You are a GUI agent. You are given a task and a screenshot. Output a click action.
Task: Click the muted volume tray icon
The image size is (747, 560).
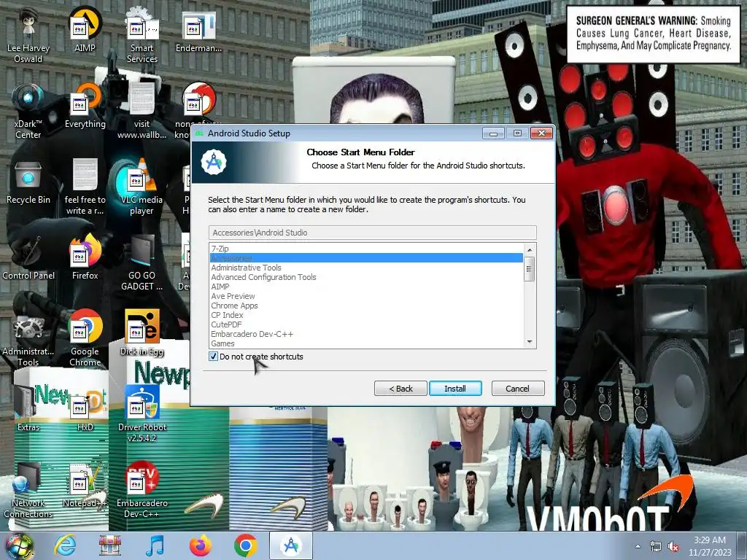point(673,547)
